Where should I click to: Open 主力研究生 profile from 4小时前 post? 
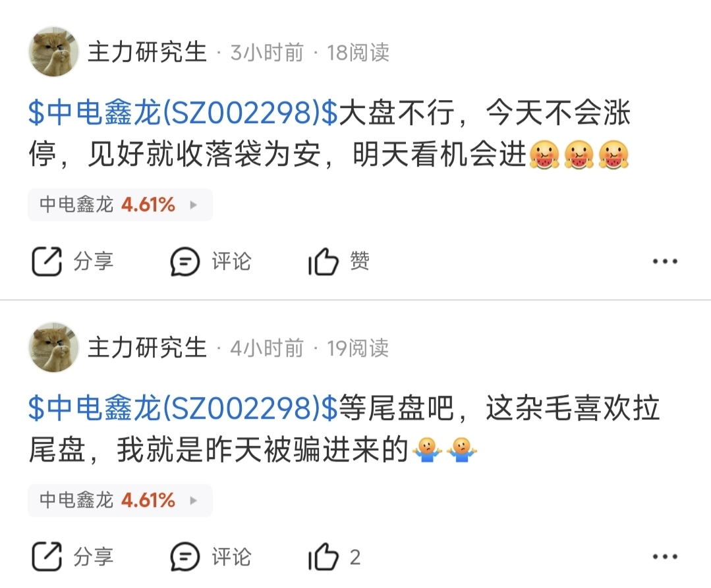pyautogui.click(x=147, y=348)
